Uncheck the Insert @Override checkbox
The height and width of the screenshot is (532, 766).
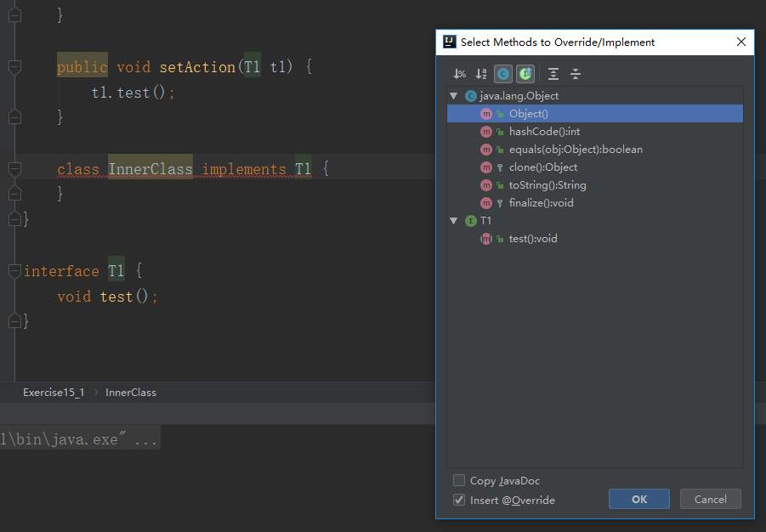(459, 501)
